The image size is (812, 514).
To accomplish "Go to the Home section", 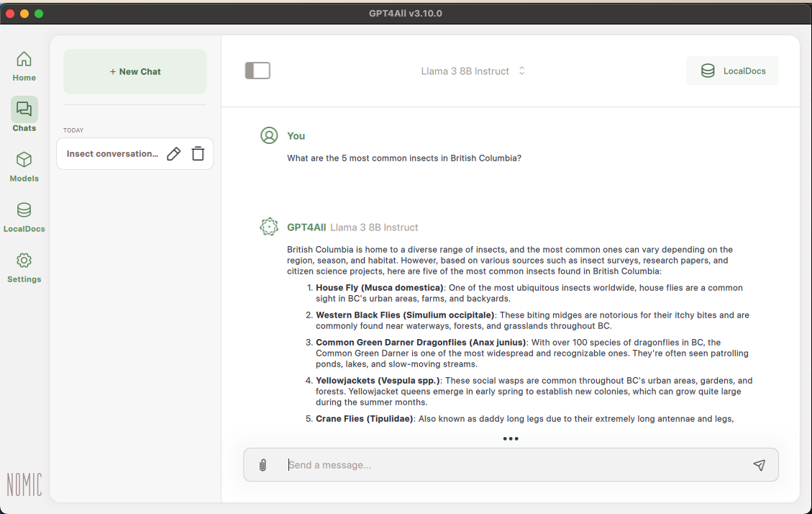I will [24, 66].
